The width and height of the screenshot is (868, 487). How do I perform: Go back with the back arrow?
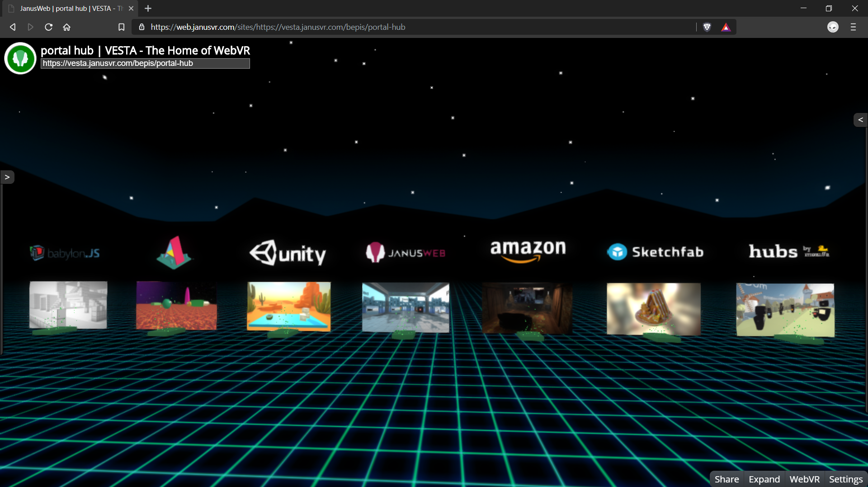(x=13, y=27)
